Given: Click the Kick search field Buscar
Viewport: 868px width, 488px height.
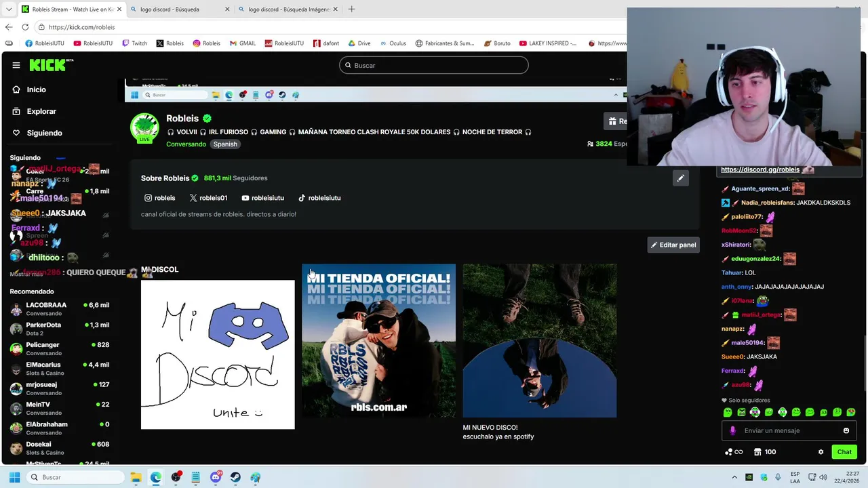Looking at the screenshot, I should click(x=434, y=65).
